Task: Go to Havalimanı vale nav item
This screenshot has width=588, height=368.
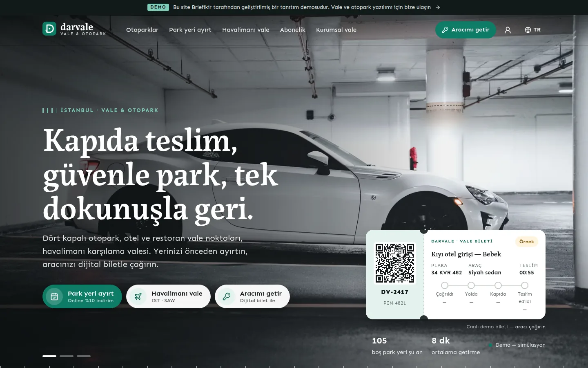Action: tap(246, 30)
